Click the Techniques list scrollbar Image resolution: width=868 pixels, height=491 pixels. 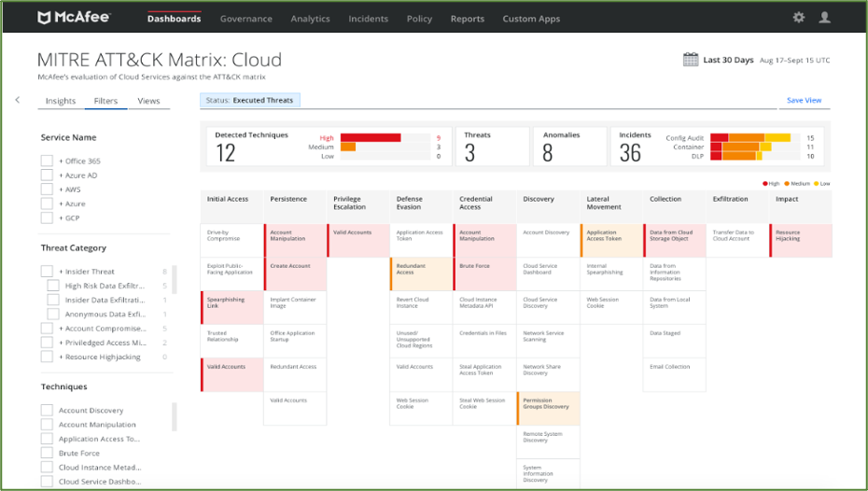coord(175,417)
